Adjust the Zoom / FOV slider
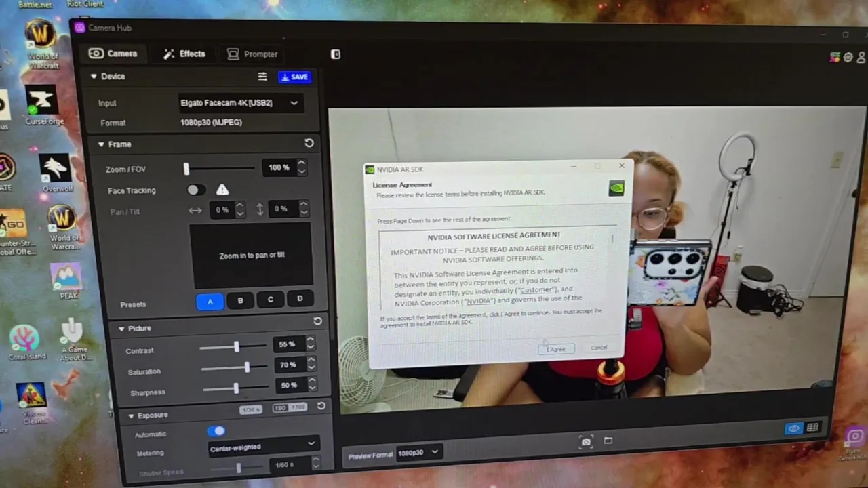This screenshot has width=868, height=488. click(x=219, y=168)
